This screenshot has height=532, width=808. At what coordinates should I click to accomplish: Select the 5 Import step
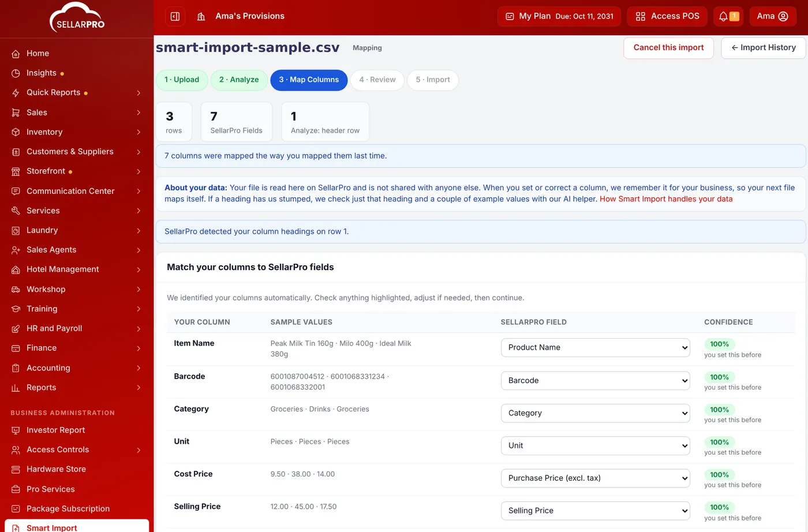point(433,80)
